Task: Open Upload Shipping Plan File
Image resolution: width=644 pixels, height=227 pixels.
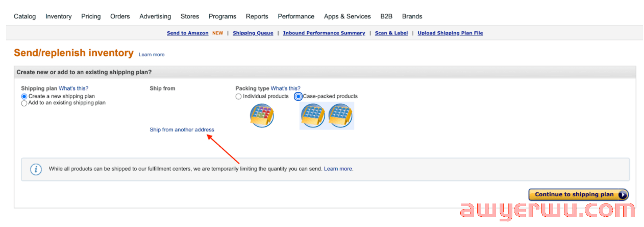Action: tap(450, 33)
